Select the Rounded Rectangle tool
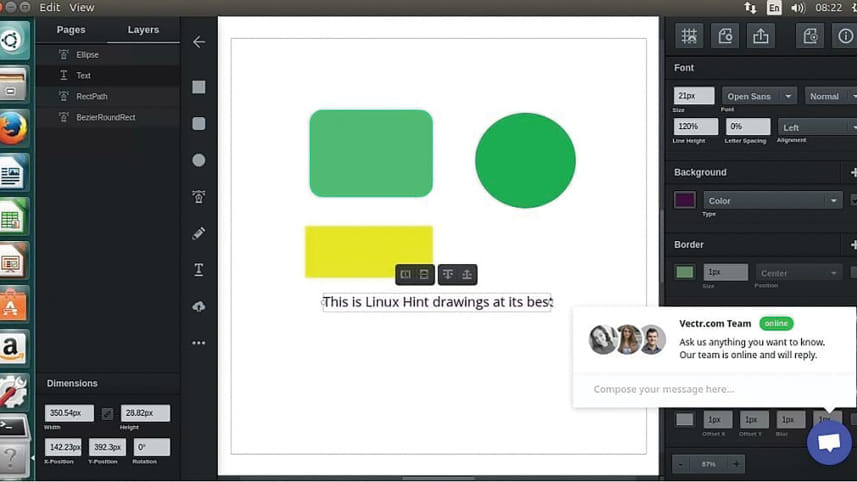This screenshot has height=482, width=857. coord(199,124)
